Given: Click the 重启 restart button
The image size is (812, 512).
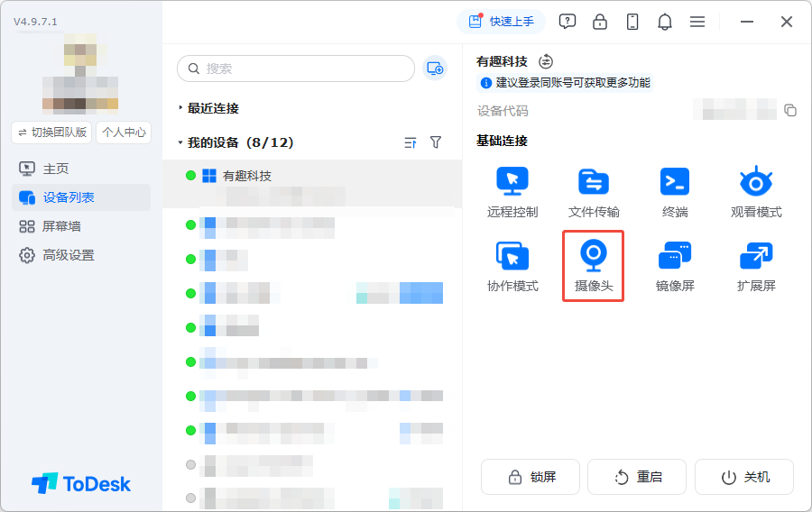Looking at the screenshot, I should [637, 477].
